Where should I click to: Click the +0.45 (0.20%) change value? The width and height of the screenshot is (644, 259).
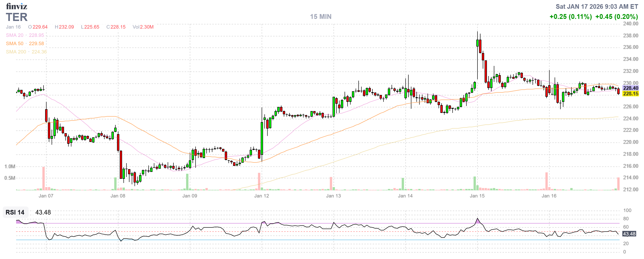point(616,17)
